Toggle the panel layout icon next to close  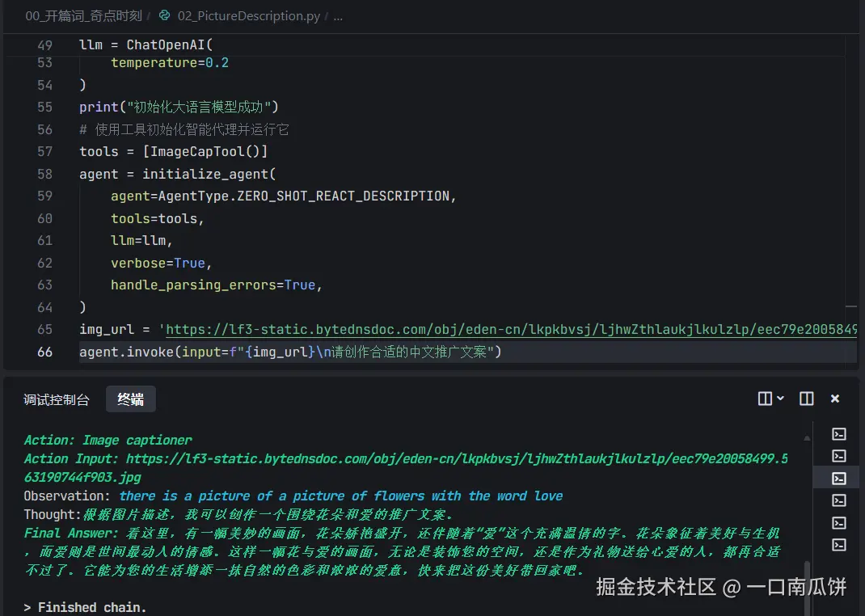[x=807, y=399]
